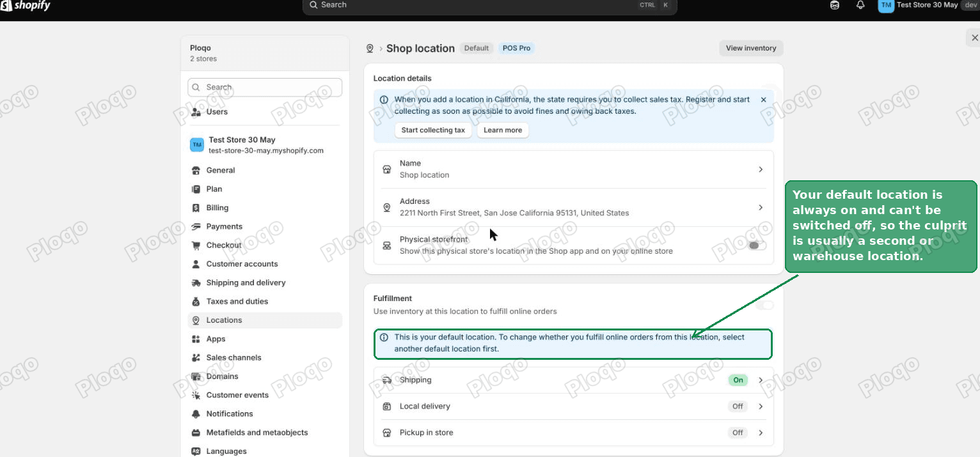Click the Taxes and duties icon
The height and width of the screenshot is (457, 980).
(x=196, y=302)
